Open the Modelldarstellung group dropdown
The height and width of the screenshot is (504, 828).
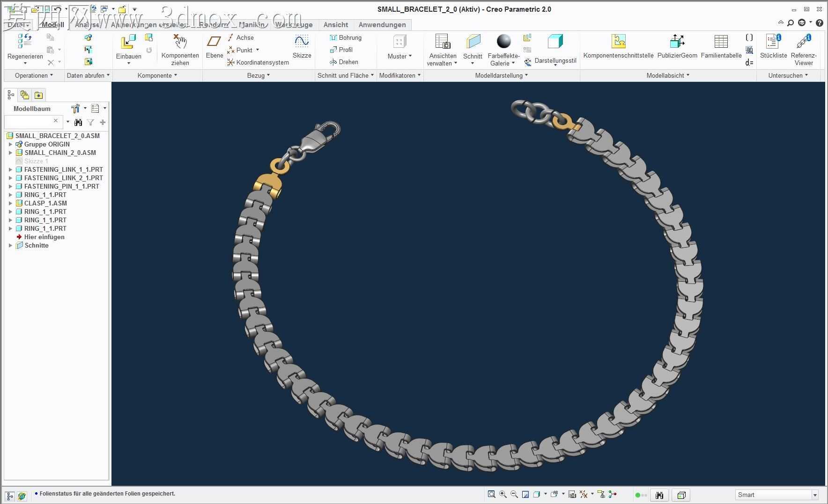501,75
